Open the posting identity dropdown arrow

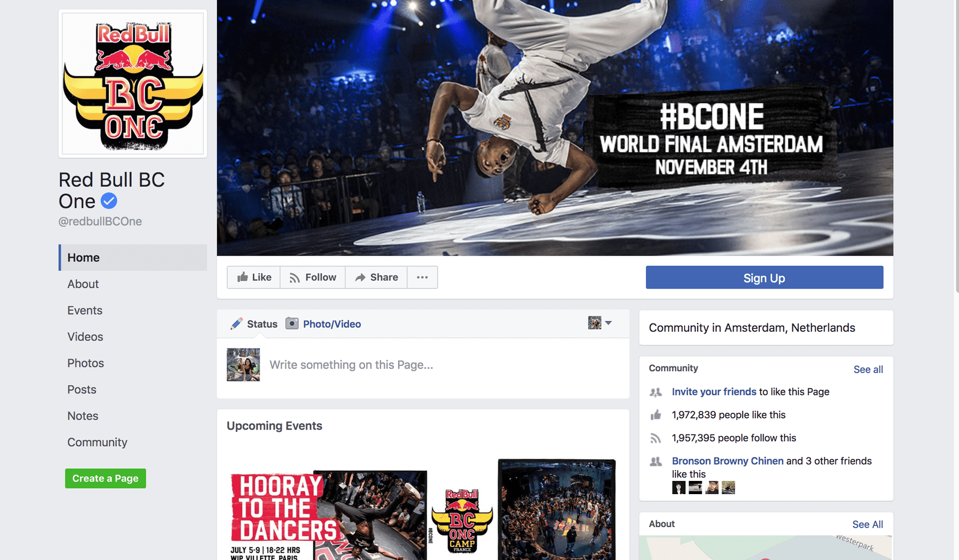(x=608, y=323)
